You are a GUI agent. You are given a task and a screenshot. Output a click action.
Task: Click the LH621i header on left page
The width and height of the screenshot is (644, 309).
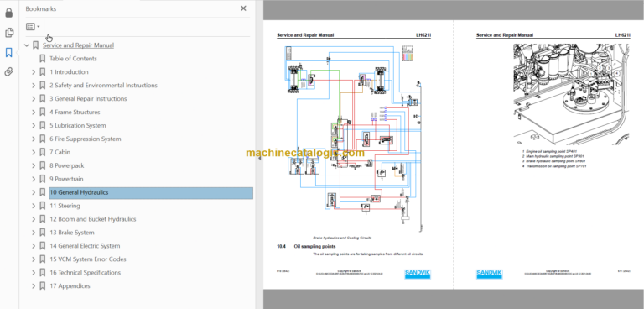[423, 35]
